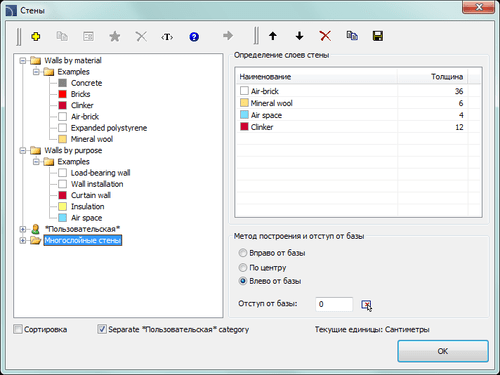The width and height of the screenshot is (500, 375).
Task: Click the user icon of Пользовательская
Action: click(x=35, y=229)
